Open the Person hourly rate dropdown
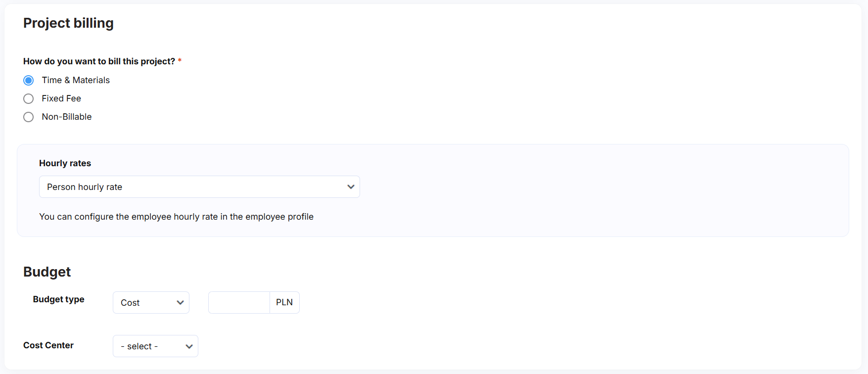868x374 pixels. pyautogui.click(x=199, y=187)
